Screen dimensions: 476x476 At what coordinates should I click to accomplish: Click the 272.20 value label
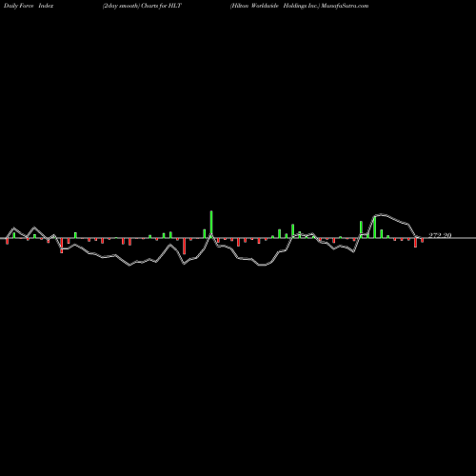pyautogui.click(x=440, y=235)
